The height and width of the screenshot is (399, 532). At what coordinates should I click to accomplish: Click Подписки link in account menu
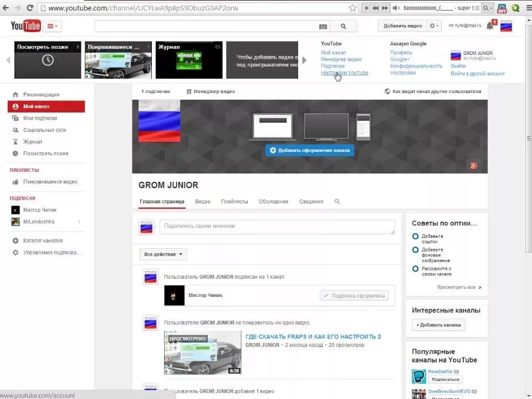click(x=332, y=66)
